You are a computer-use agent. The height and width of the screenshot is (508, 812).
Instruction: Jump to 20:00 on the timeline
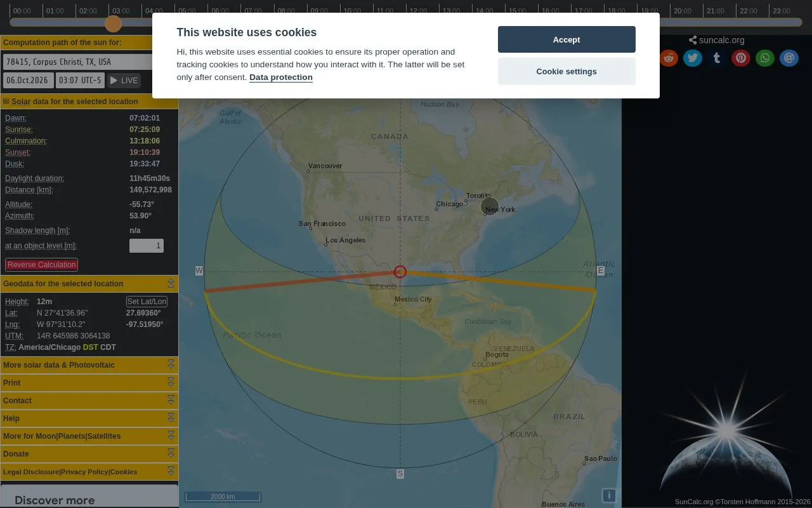click(x=683, y=11)
